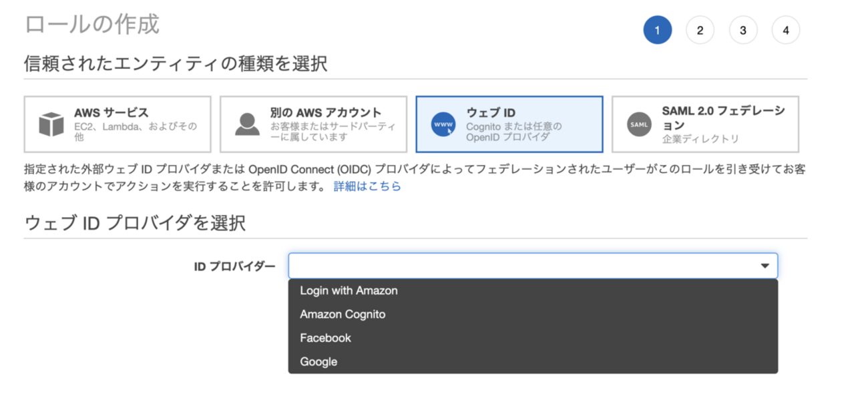The image size is (868, 404).
Task: Click the ID プロバイダー dropdown arrow
Action: point(765,266)
